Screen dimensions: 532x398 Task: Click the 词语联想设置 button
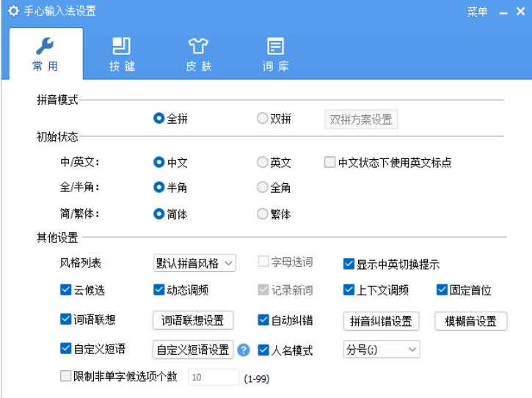192,320
